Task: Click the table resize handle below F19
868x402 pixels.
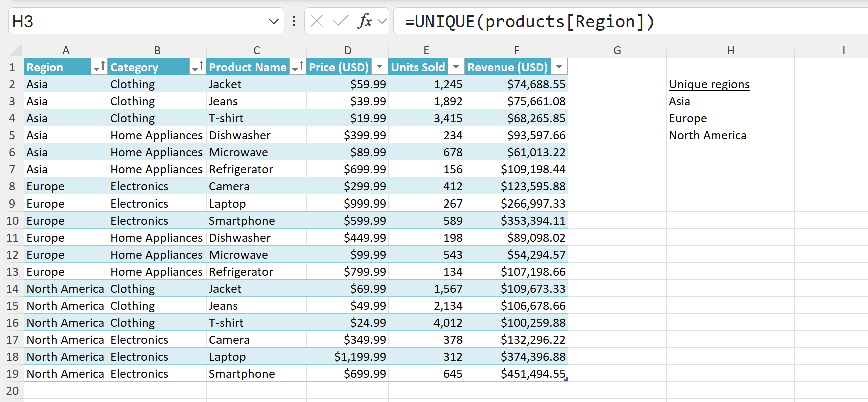Action: point(566,380)
